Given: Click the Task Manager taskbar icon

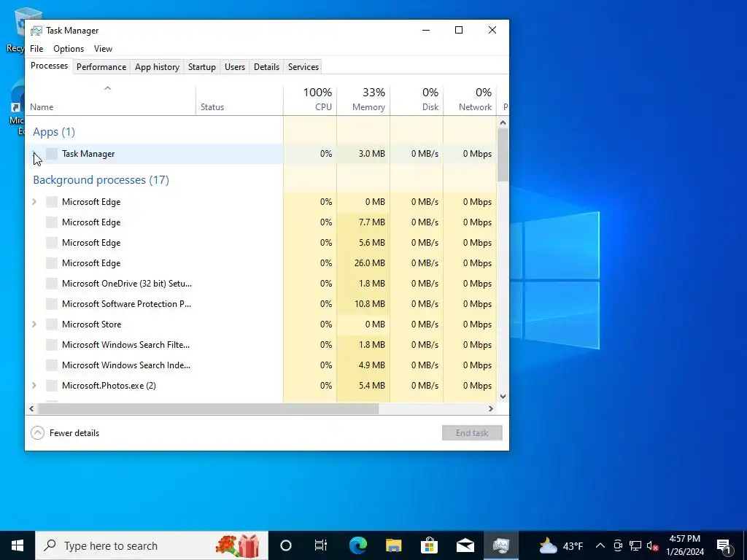Looking at the screenshot, I should (501, 545).
